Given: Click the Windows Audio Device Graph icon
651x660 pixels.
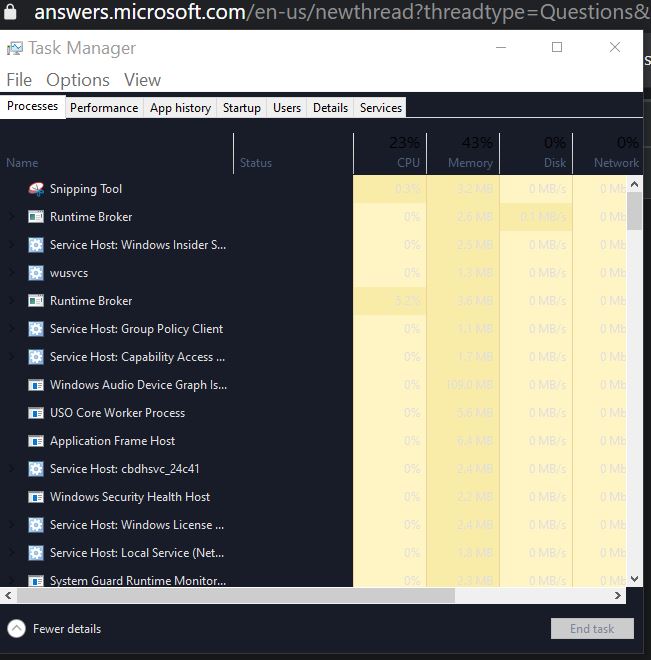Looking at the screenshot, I should [x=36, y=385].
